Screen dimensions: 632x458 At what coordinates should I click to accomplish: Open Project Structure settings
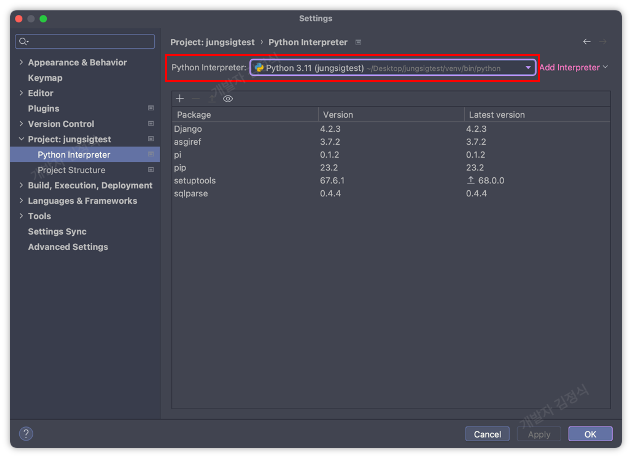(x=71, y=170)
